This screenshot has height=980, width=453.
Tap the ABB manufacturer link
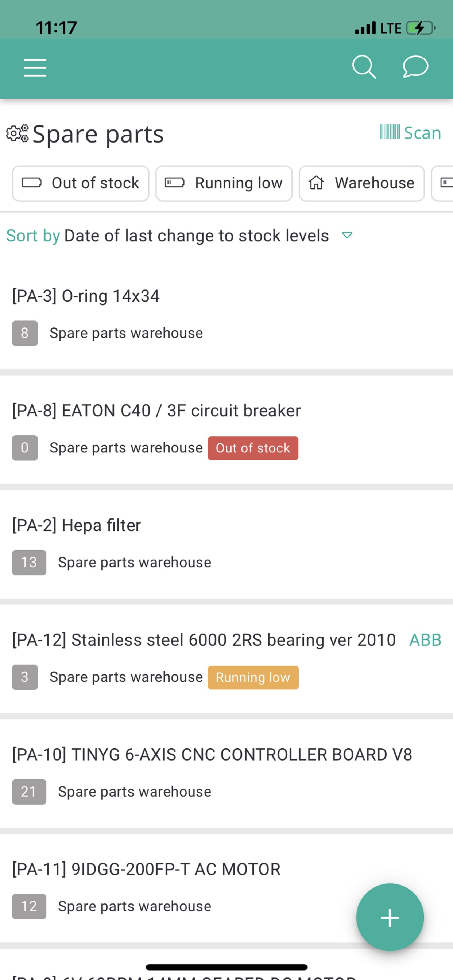point(425,640)
